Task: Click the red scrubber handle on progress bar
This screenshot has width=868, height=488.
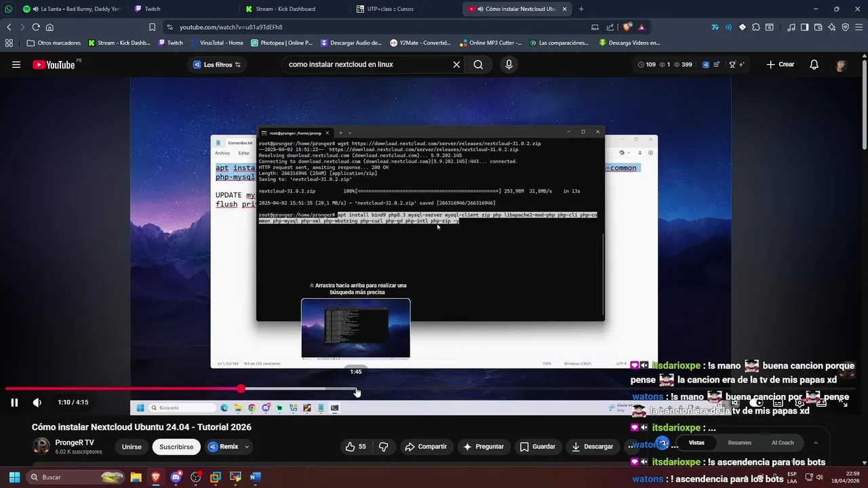Action: [241, 388]
